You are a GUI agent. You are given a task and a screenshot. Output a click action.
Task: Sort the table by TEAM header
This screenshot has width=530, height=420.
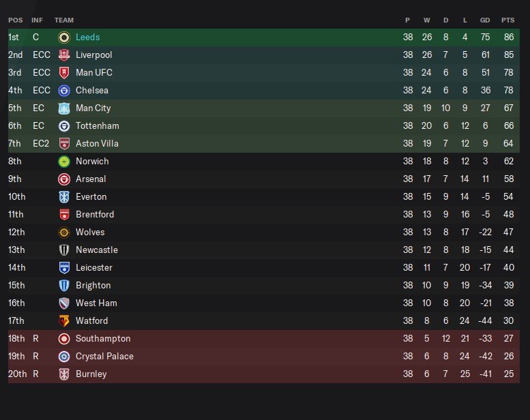[64, 20]
